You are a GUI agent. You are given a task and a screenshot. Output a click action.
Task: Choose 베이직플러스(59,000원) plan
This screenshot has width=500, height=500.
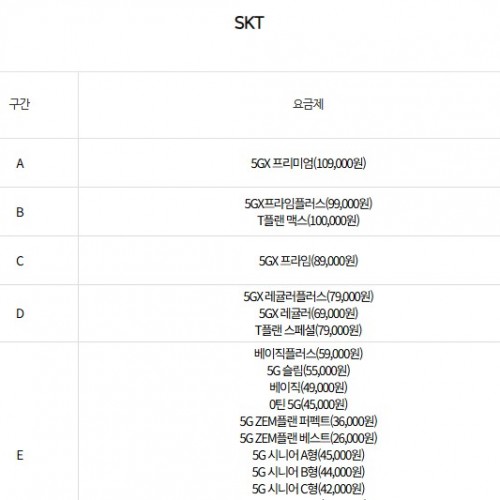coord(308,353)
